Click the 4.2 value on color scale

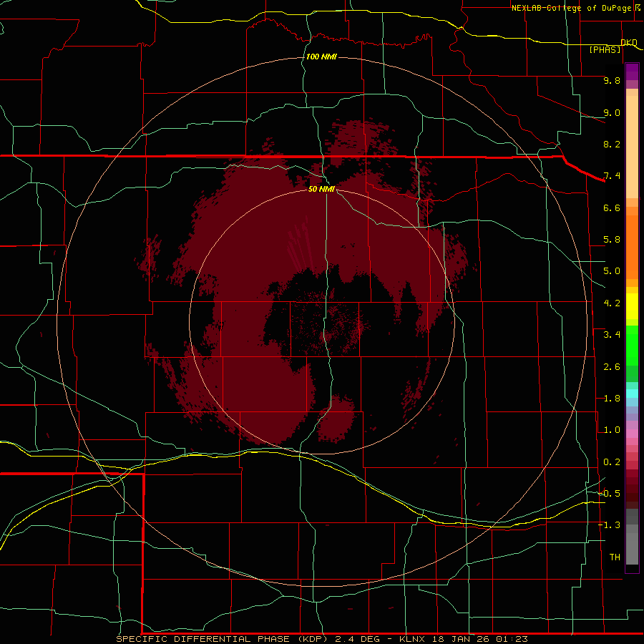(612, 303)
